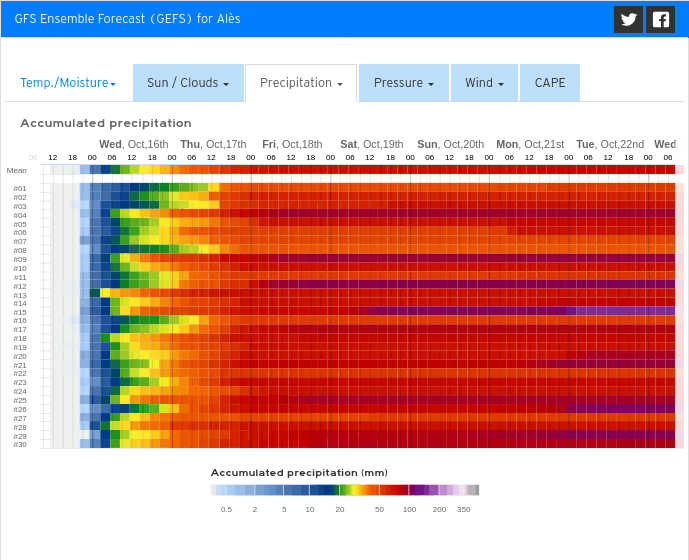Click the Accumulated precipitation heading
Screen dimensions: 689x560
(x=106, y=123)
